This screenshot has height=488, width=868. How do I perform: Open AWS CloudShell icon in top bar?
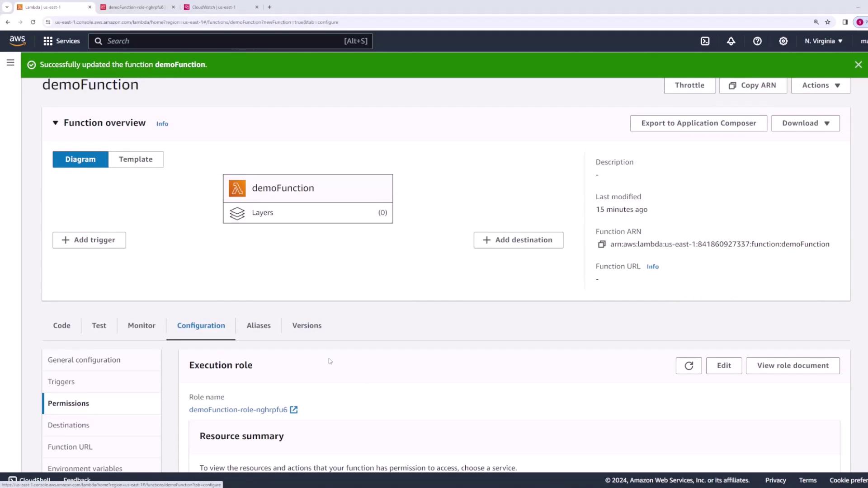(x=705, y=41)
